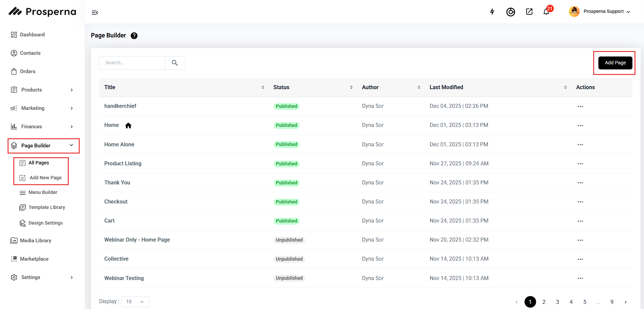Click the circular support icon in header
This screenshot has width=644, height=309.
click(x=511, y=12)
